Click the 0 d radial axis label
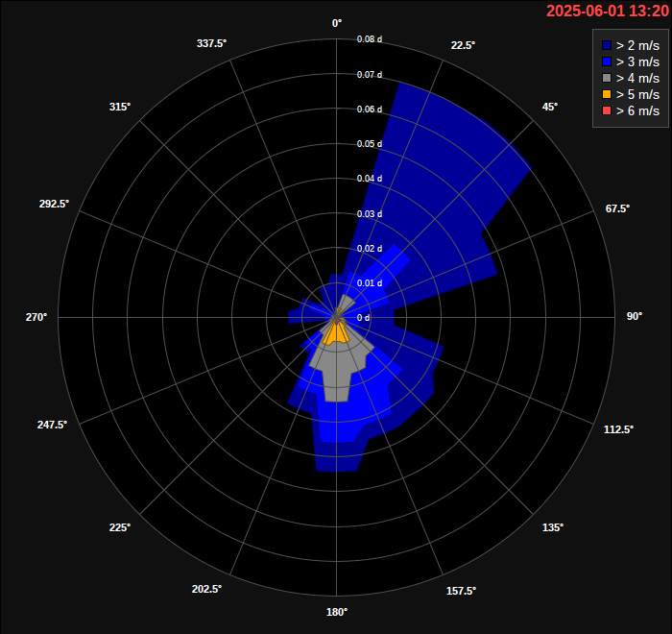The height and width of the screenshot is (634, 672). 364,317
